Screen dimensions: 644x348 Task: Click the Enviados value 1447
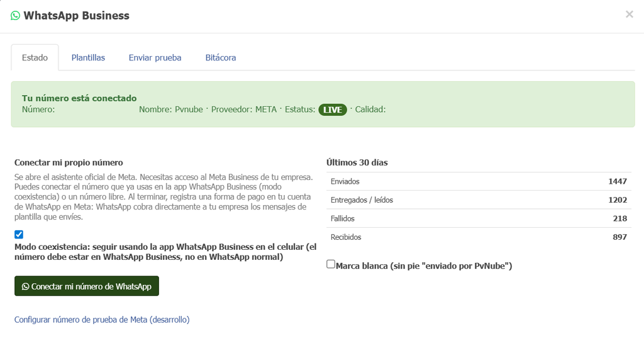[x=618, y=181]
